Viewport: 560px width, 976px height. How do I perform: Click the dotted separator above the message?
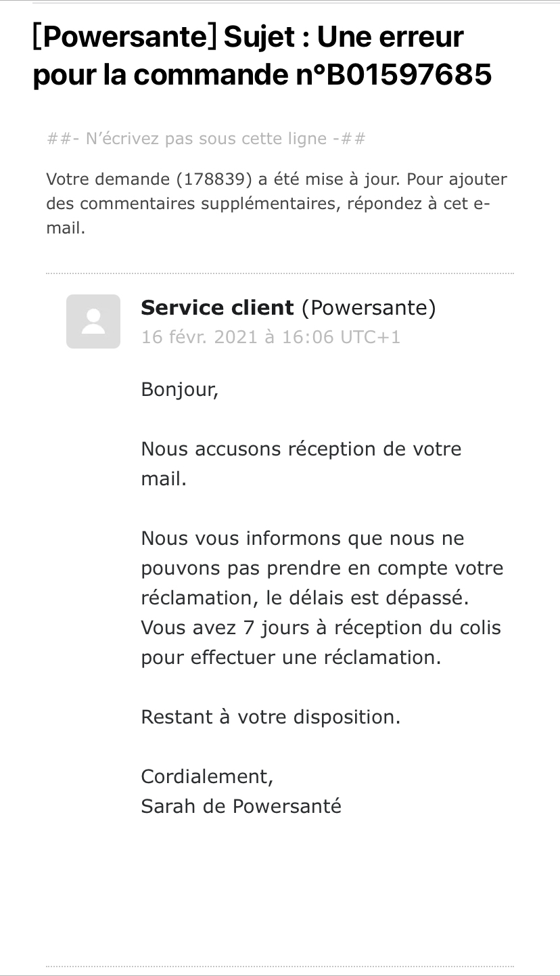(280, 274)
